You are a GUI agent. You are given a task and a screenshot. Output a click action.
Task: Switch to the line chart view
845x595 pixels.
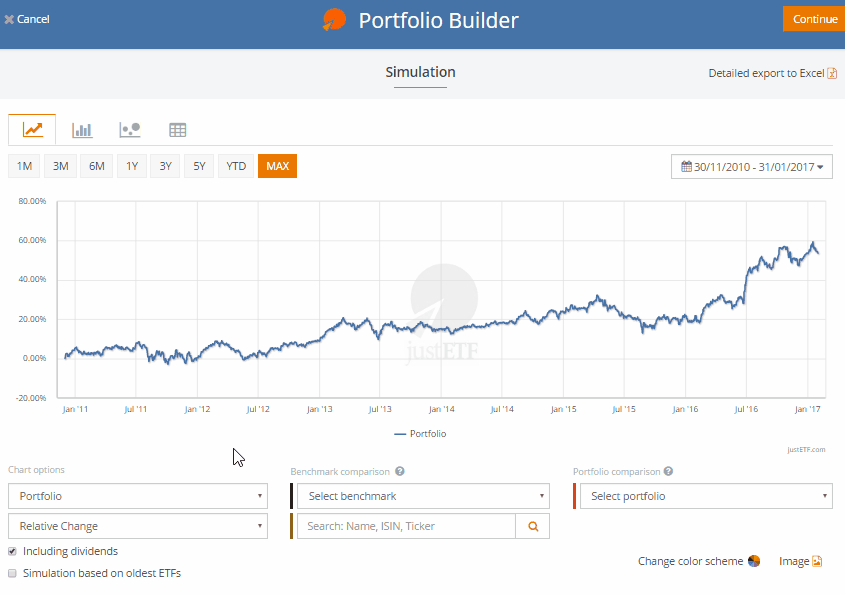point(33,129)
